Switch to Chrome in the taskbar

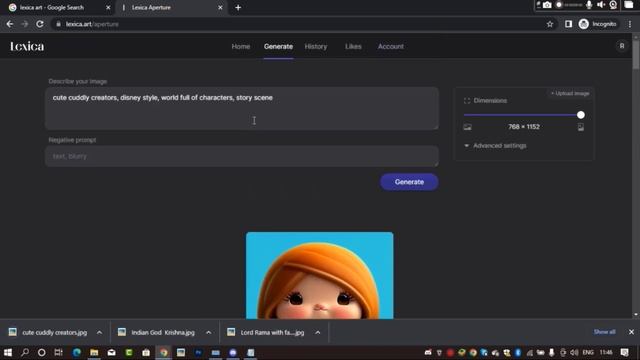click(164, 352)
